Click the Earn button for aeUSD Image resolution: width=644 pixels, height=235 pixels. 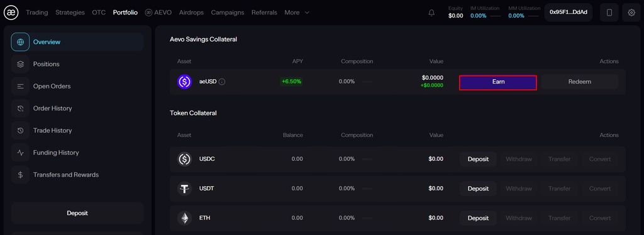498,82
